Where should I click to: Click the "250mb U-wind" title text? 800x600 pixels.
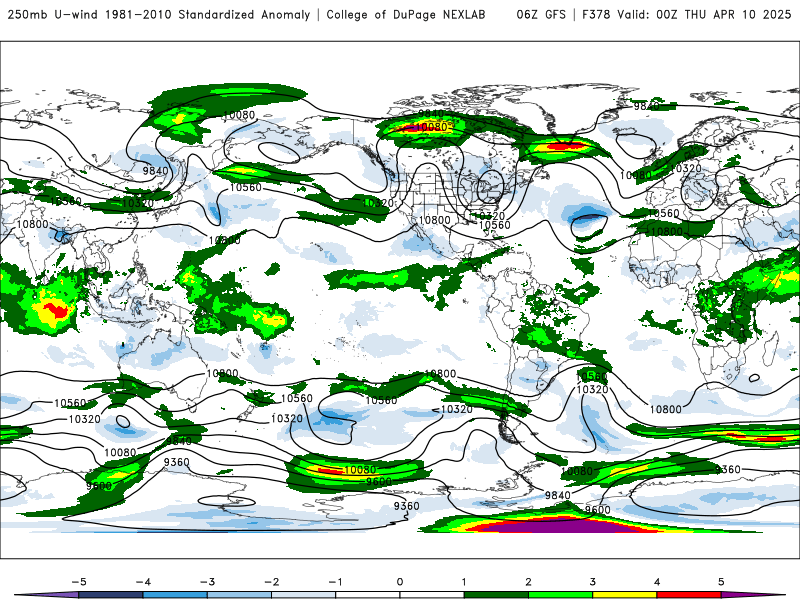coord(52,14)
